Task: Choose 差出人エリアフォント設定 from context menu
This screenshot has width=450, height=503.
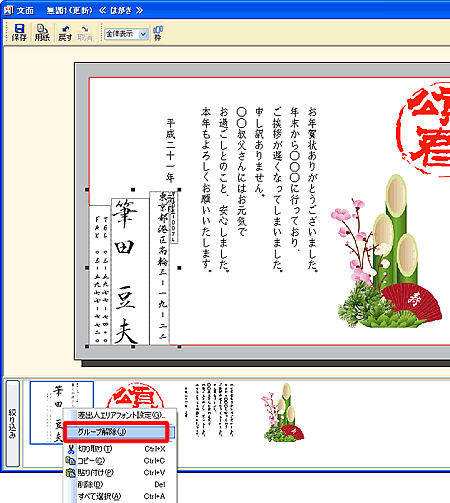Action: coord(121,415)
